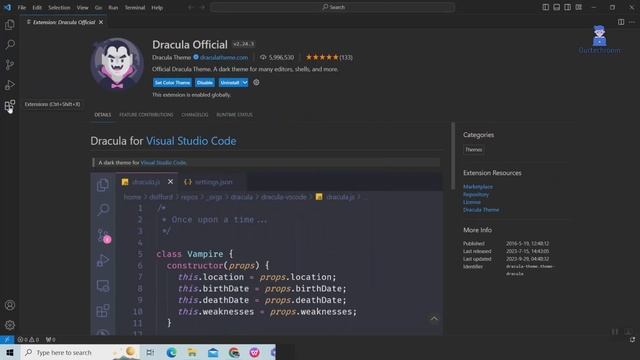Viewport: 640px width, 360px height.
Task: Click the extension details vertical scrollbar
Action: pyautogui.click(x=453, y=156)
